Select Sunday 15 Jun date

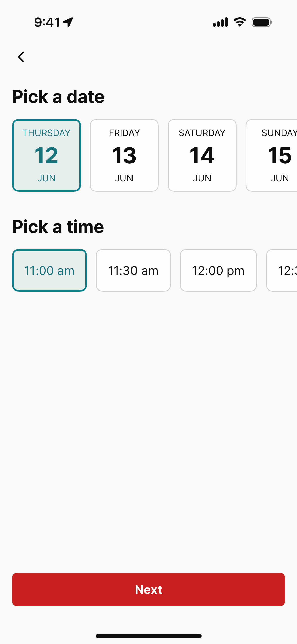click(275, 155)
